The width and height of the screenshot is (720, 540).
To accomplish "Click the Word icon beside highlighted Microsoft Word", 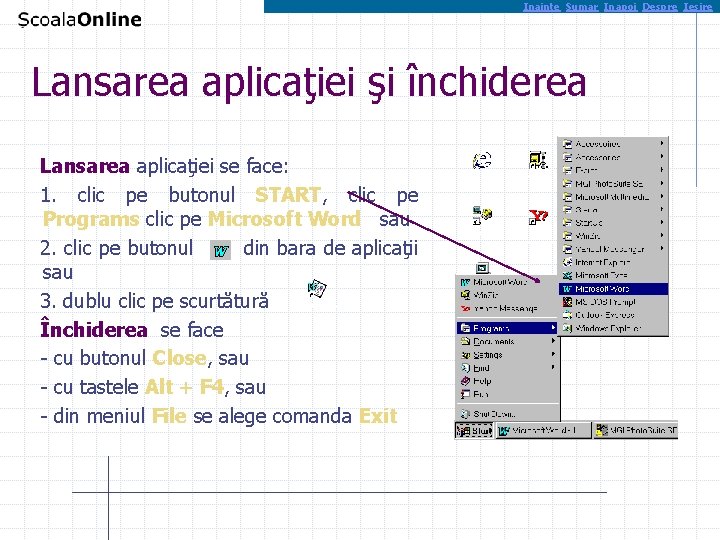I will point(568,289).
